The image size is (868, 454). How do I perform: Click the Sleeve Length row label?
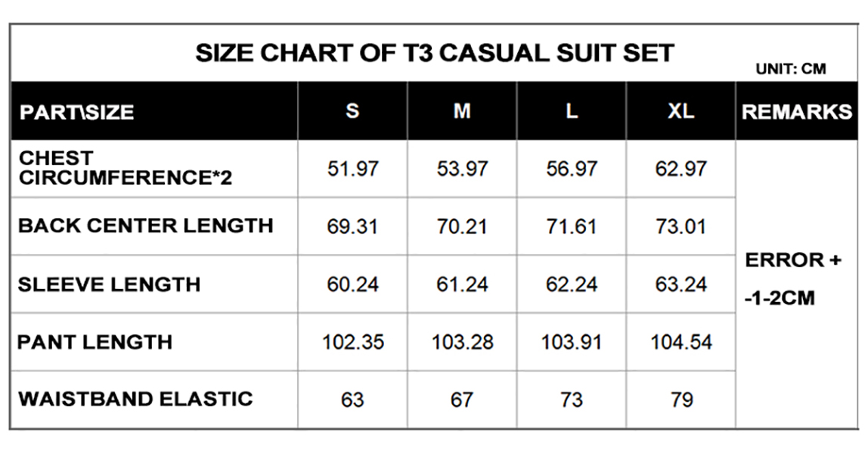point(109,285)
